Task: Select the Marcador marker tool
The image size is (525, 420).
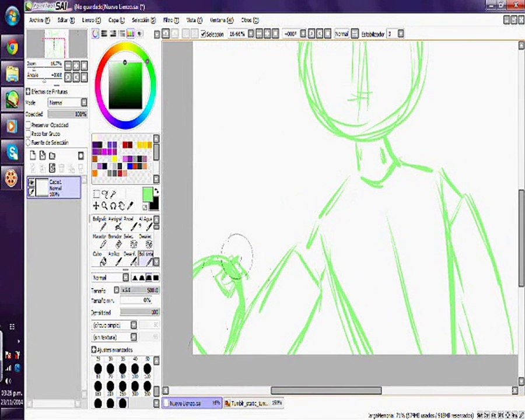Action: pos(100,241)
